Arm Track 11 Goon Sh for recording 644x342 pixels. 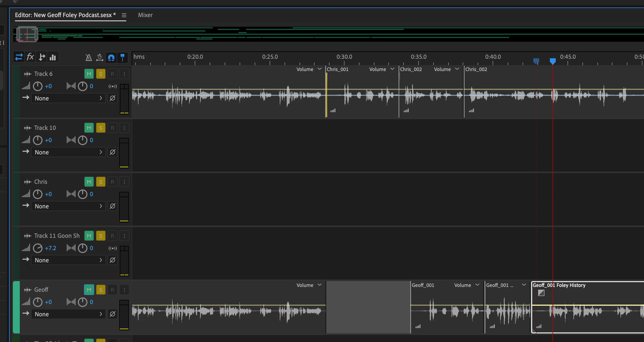pos(113,236)
